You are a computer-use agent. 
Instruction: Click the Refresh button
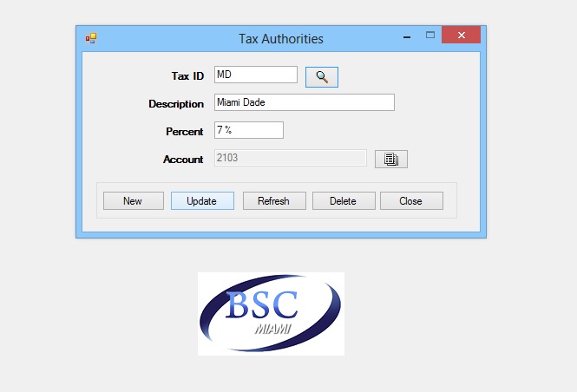coord(274,201)
